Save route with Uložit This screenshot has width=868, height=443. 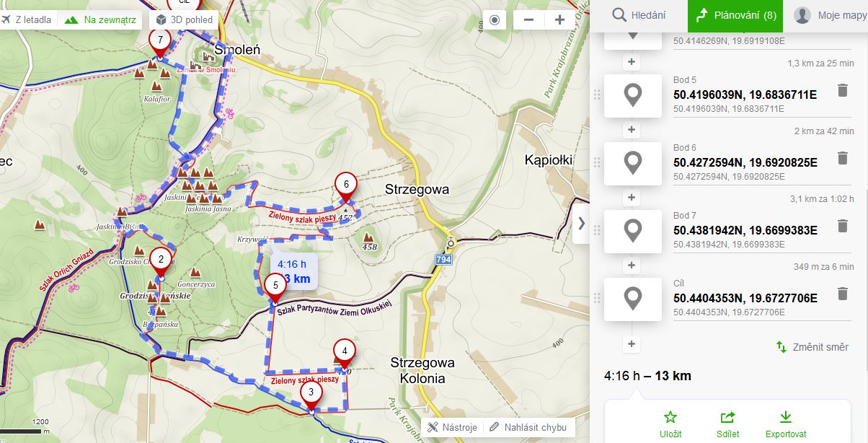point(670,424)
